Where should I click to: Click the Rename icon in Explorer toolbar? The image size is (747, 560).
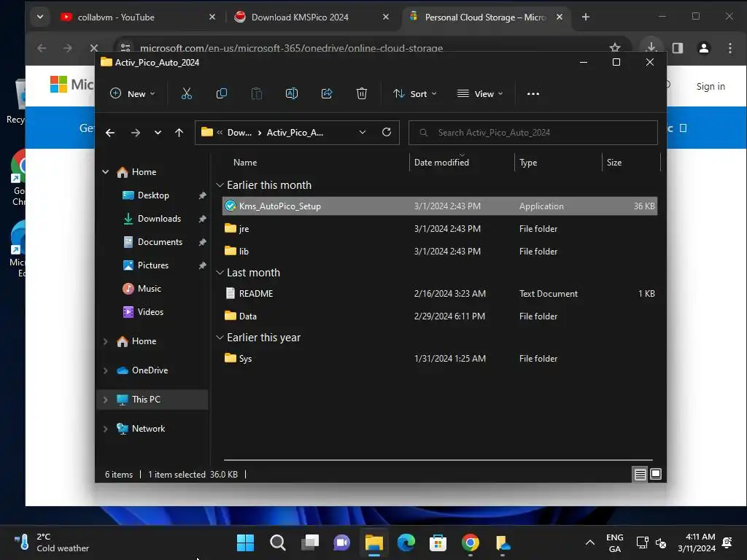pyautogui.click(x=292, y=94)
